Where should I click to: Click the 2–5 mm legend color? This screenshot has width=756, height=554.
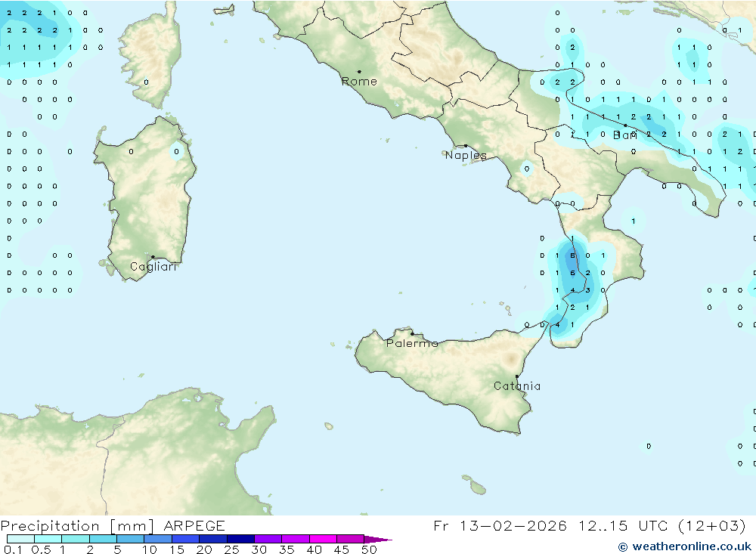tap(103, 540)
